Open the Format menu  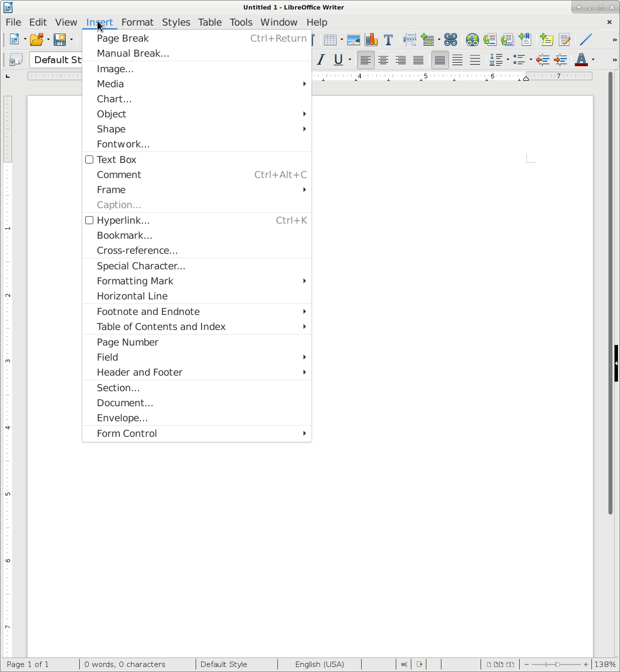(x=137, y=22)
